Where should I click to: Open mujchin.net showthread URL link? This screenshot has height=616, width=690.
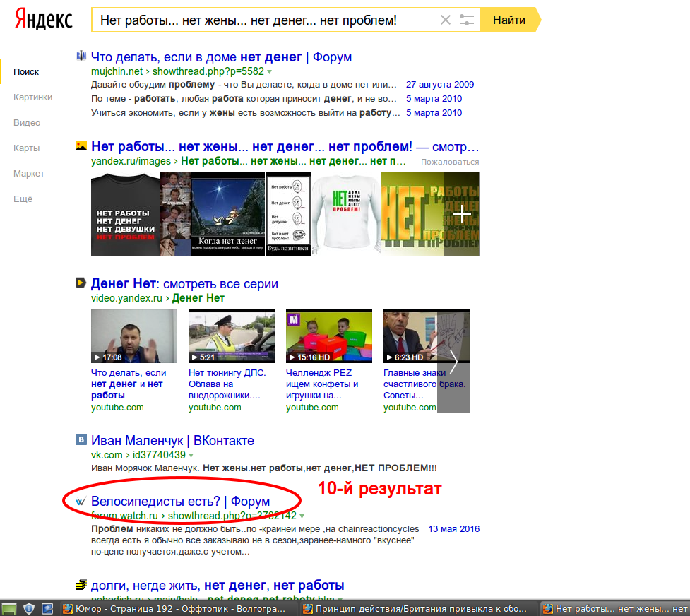point(177,71)
